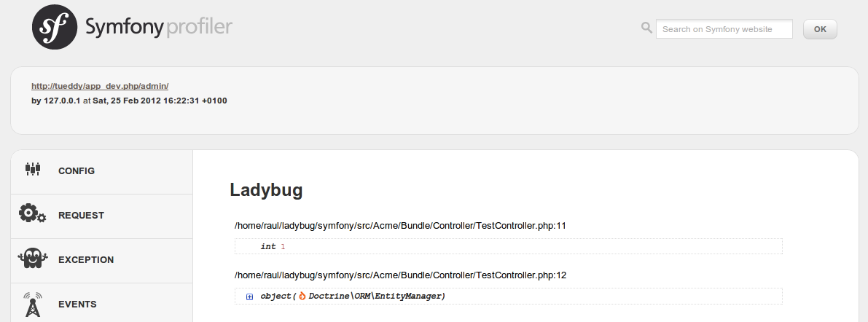Click the Doctrine flame icon

pyautogui.click(x=302, y=296)
